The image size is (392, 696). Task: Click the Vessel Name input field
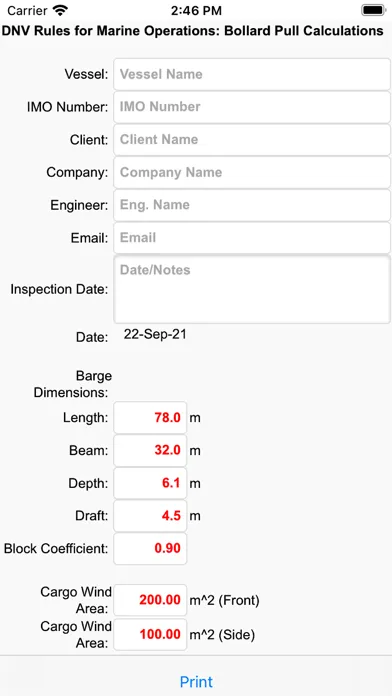tap(252, 74)
